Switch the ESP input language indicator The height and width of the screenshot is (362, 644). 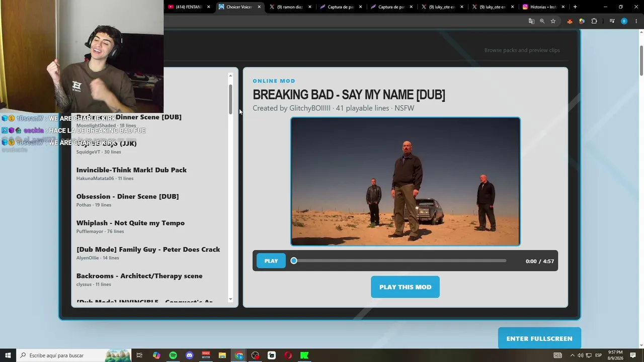[x=599, y=355]
